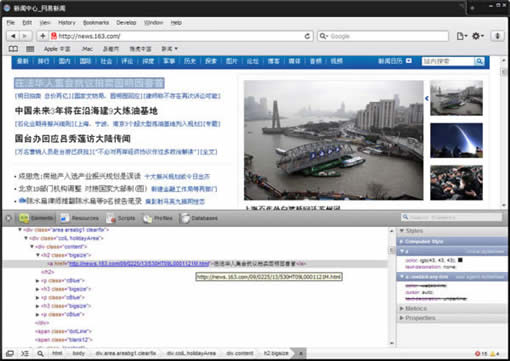Click the Apple bookmark in the bookmarks bar

coord(57,49)
